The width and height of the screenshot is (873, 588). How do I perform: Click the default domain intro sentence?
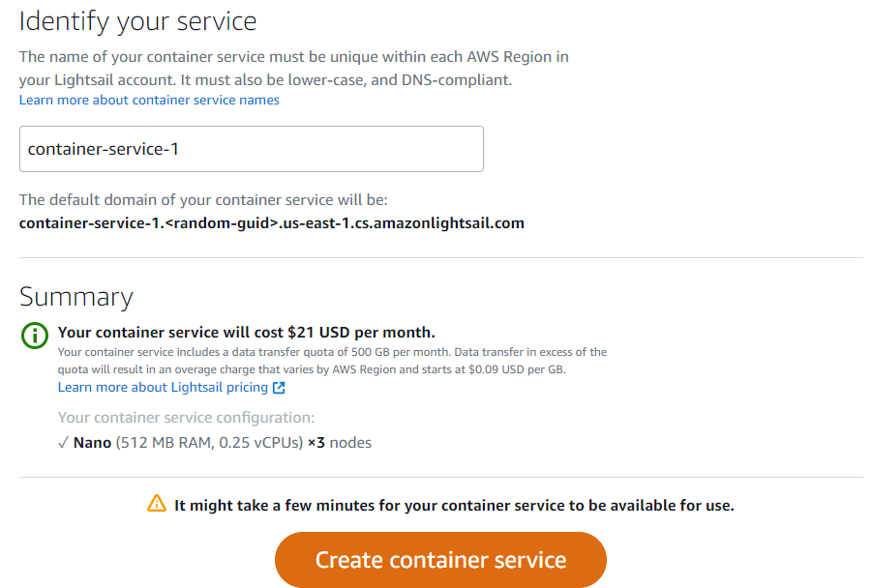click(x=203, y=200)
